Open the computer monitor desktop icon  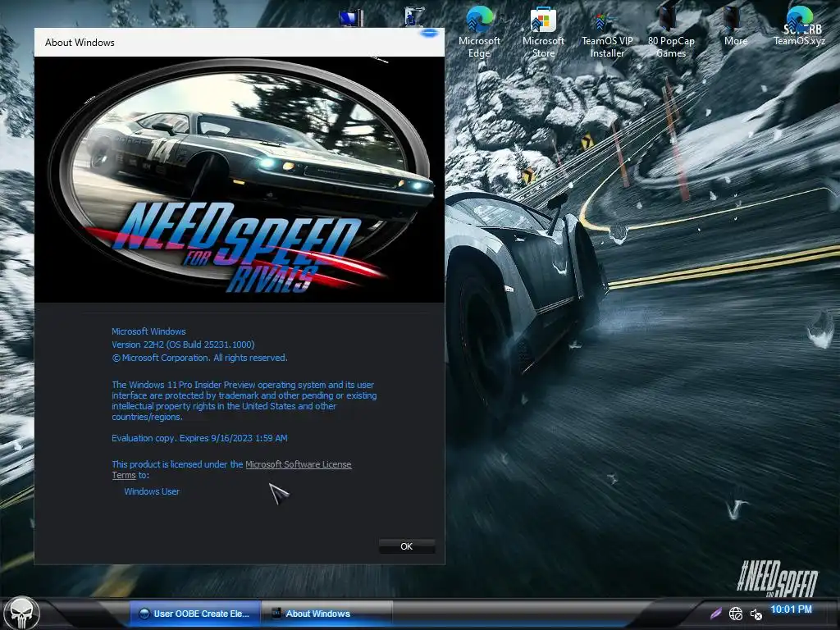pos(351,18)
